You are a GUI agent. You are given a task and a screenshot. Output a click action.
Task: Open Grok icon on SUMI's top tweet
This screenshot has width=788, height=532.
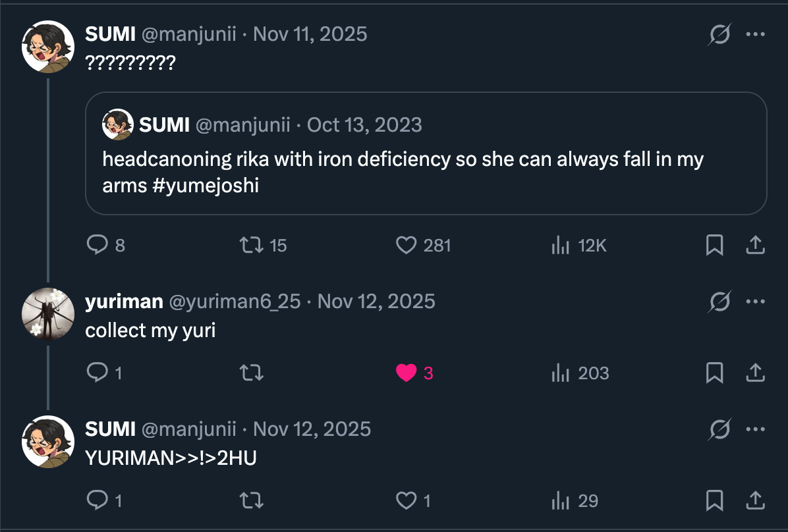point(719,34)
